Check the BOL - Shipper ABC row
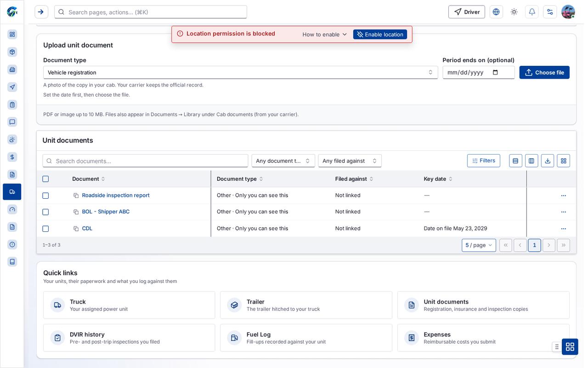The width and height of the screenshot is (588, 368). tap(45, 212)
